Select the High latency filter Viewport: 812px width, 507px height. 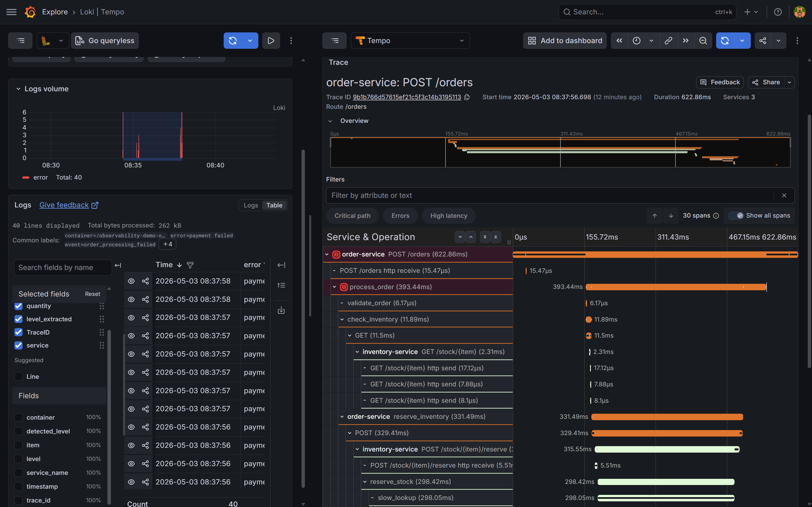[x=449, y=216]
